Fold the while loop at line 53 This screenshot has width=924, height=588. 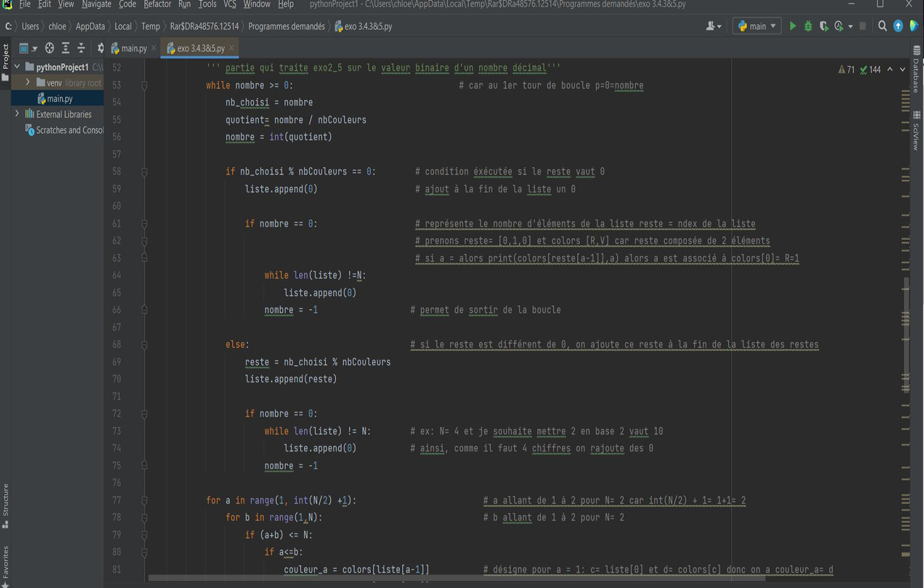(144, 85)
